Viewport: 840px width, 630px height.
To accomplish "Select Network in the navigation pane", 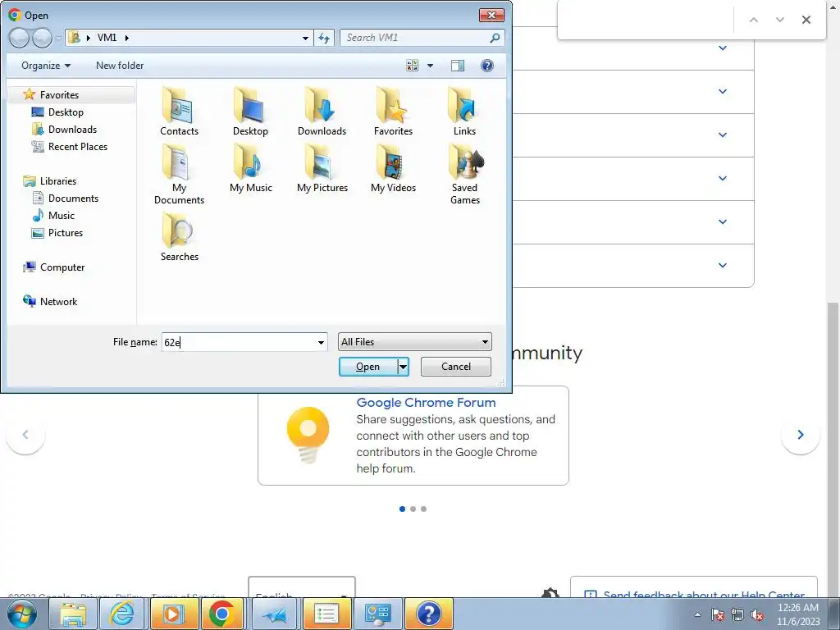I will [x=58, y=302].
